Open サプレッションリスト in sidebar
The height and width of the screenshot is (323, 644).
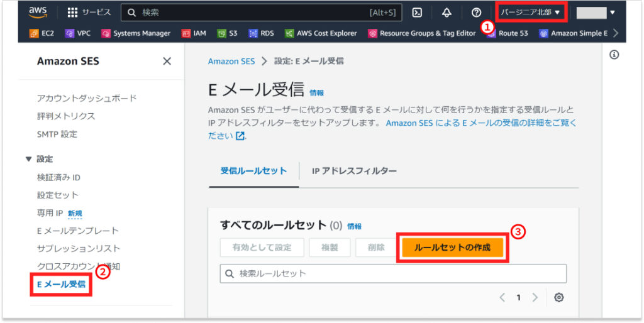(x=79, y=248)
